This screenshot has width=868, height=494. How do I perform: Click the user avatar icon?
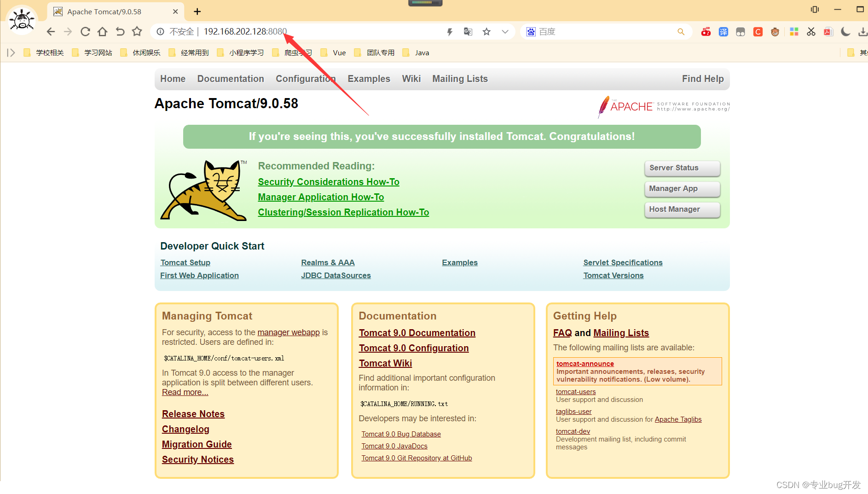pyautogui.click(x=22, y=20)
